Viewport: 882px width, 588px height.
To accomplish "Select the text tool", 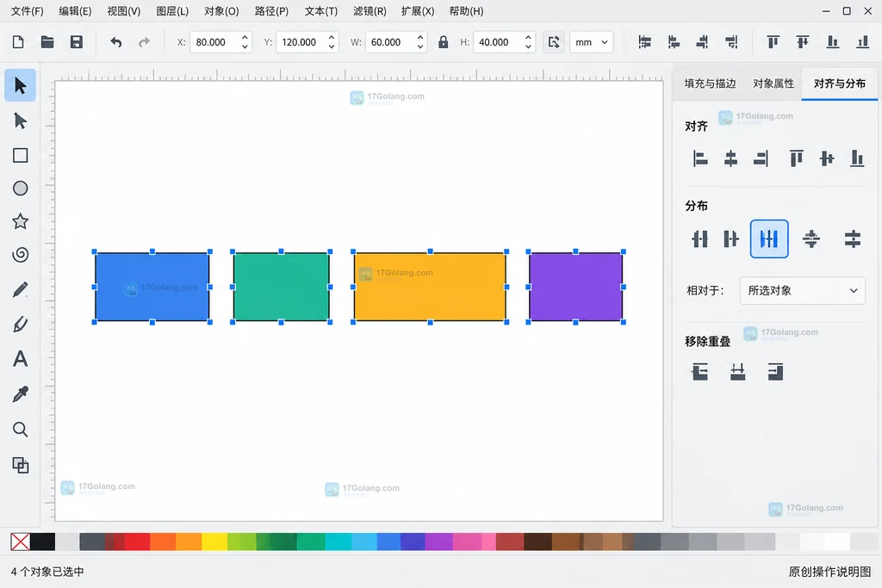I will click(21, 359).
